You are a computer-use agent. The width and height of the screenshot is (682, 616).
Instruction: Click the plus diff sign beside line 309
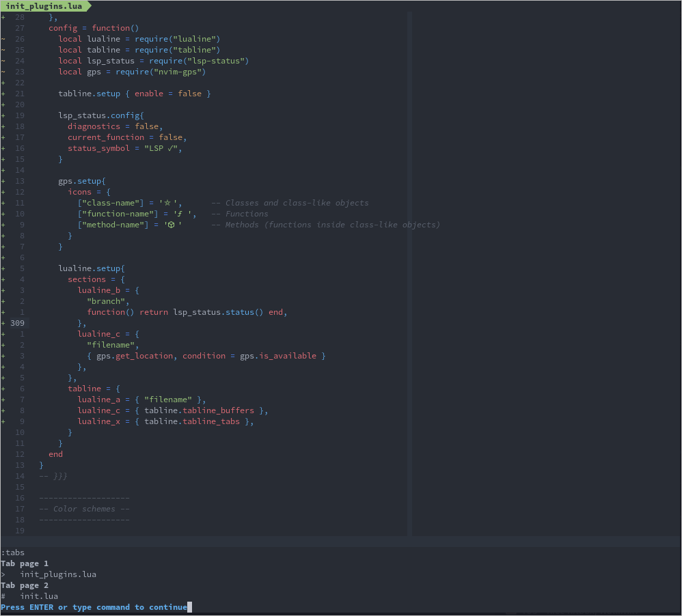(x=3, y=323)
